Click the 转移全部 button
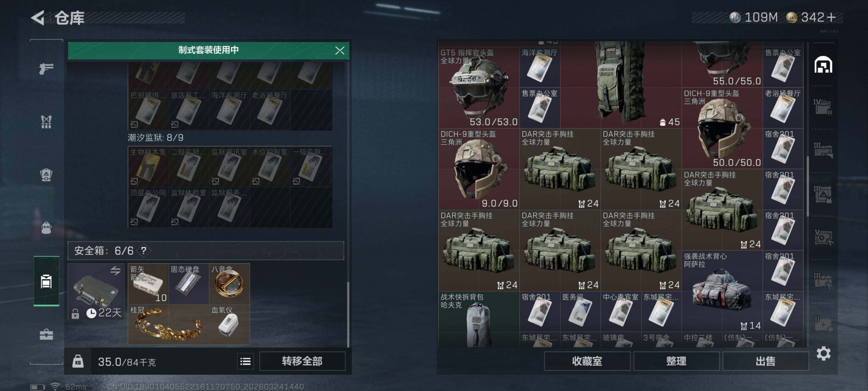868x391 pixels. (x=302, y=361)
